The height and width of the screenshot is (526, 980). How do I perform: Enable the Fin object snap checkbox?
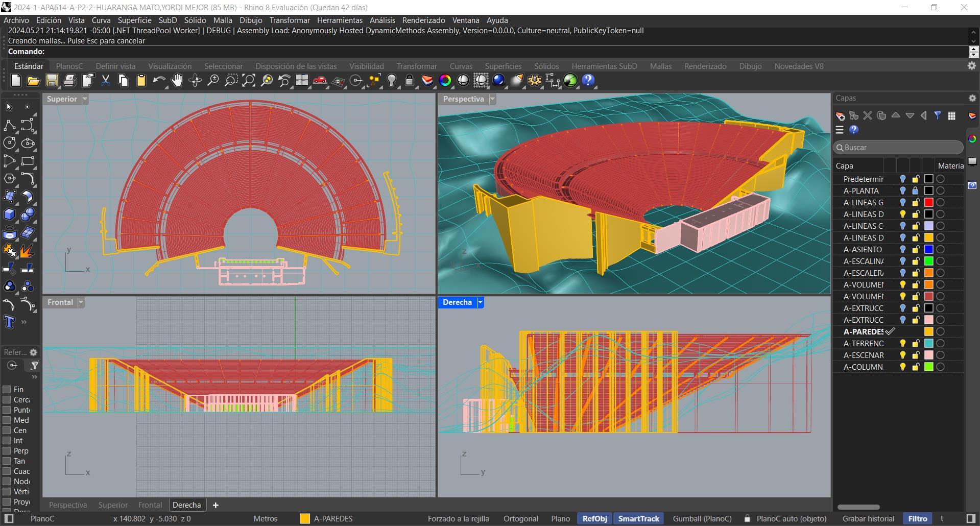[7, 389]
